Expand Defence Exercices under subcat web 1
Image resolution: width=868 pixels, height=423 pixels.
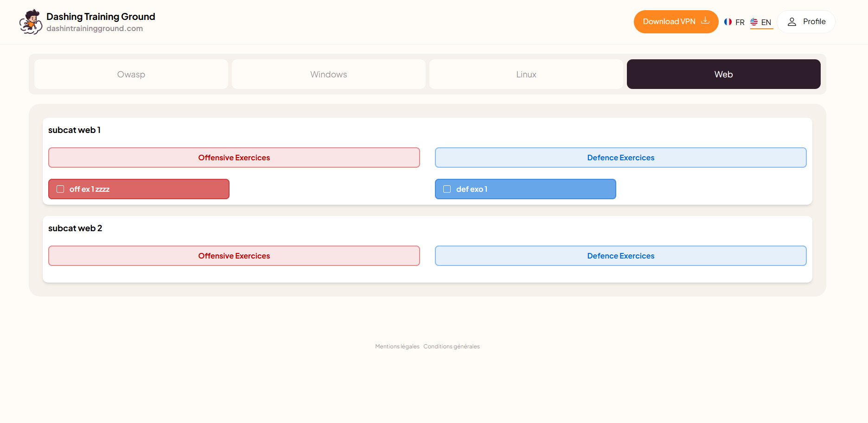(620, 158)
